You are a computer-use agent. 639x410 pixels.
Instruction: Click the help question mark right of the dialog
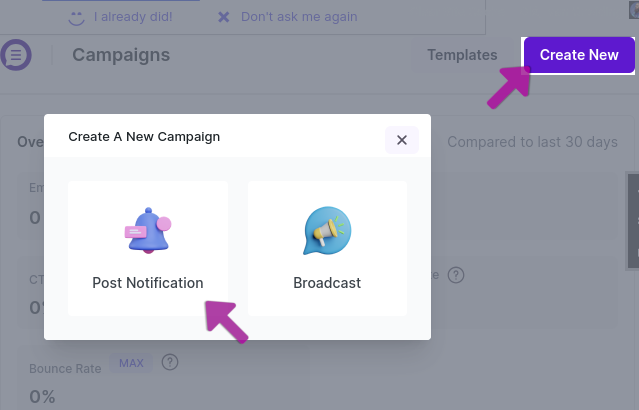click(456, 275)
